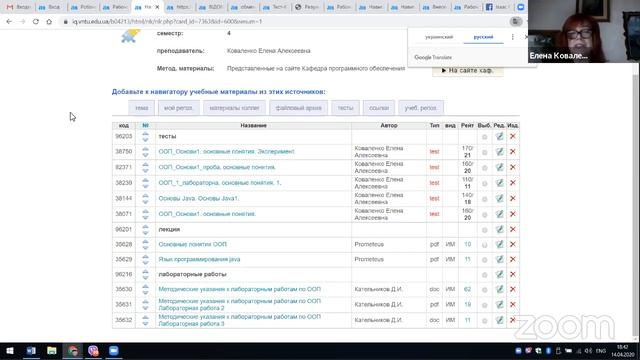The height and width of the screenshot is (360, 640).
Task: Open Word from the Windows taskbar
Action: click(x=31, y=351)
